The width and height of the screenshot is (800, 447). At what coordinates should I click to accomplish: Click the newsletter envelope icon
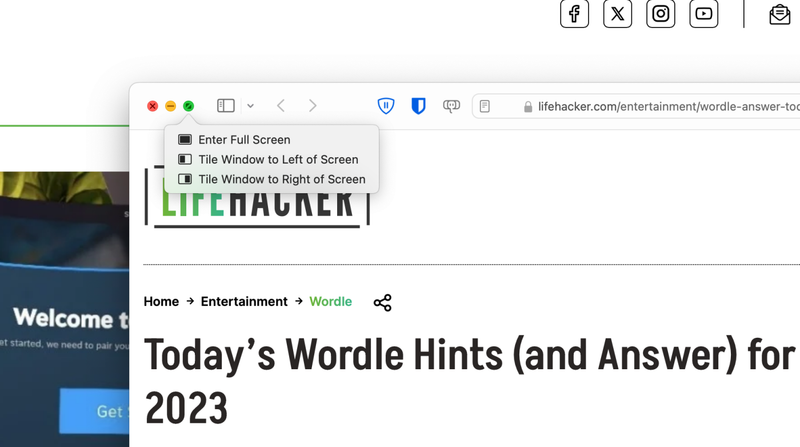(x=780, y=14)
